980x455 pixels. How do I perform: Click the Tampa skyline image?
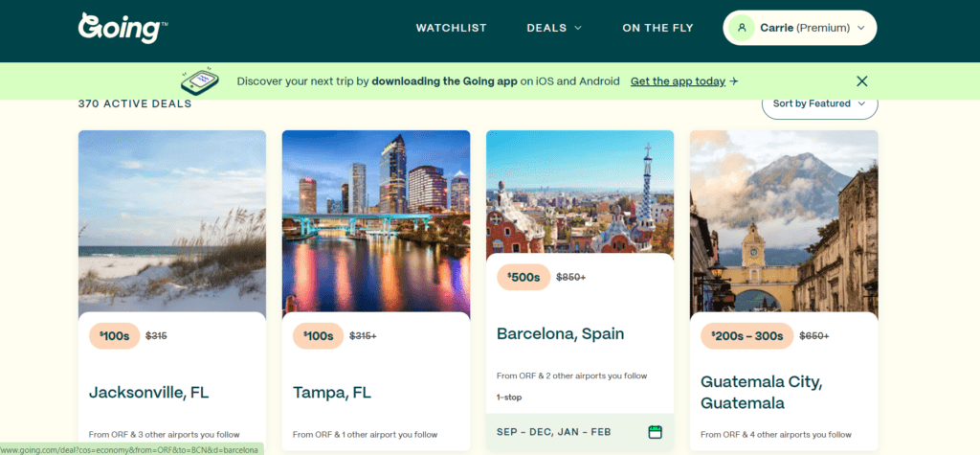[x=375, y=223]
